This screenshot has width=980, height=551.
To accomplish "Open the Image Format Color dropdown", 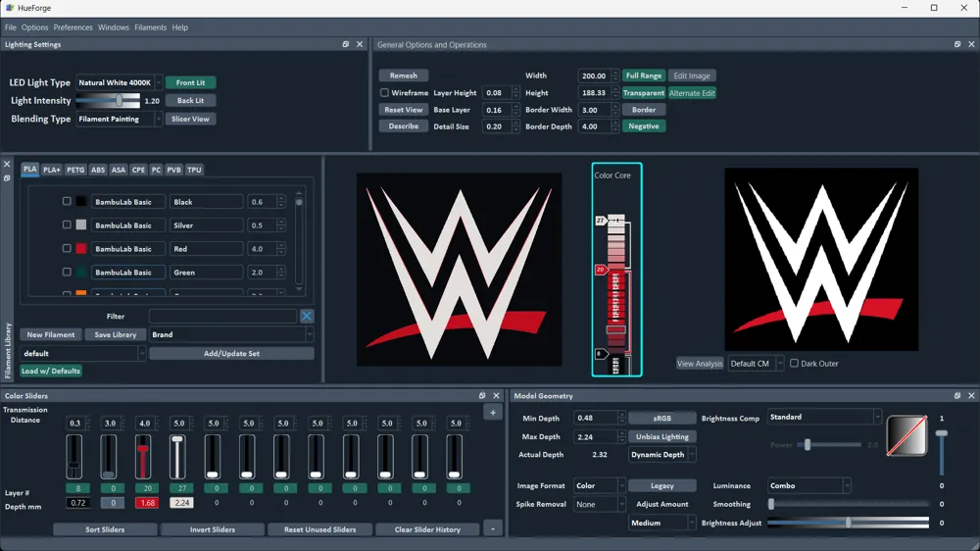I will 599,485.
